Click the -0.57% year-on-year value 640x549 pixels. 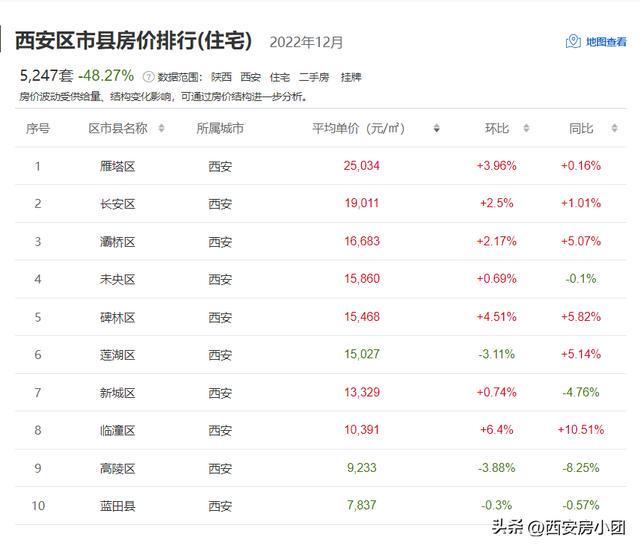pos(581,505)
